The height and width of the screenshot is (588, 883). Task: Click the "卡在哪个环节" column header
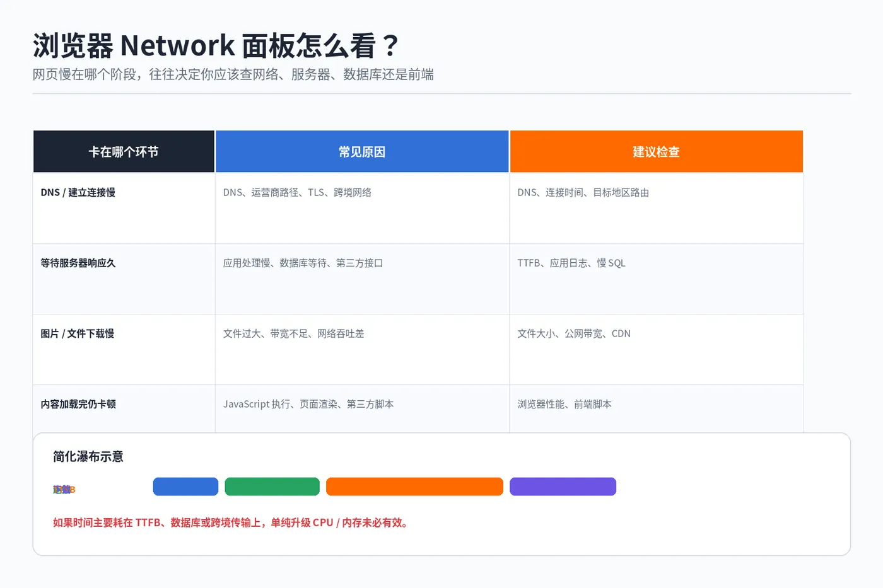(124, 151)
